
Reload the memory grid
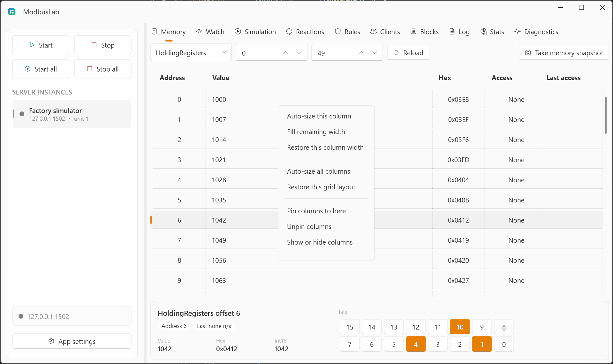408,53
